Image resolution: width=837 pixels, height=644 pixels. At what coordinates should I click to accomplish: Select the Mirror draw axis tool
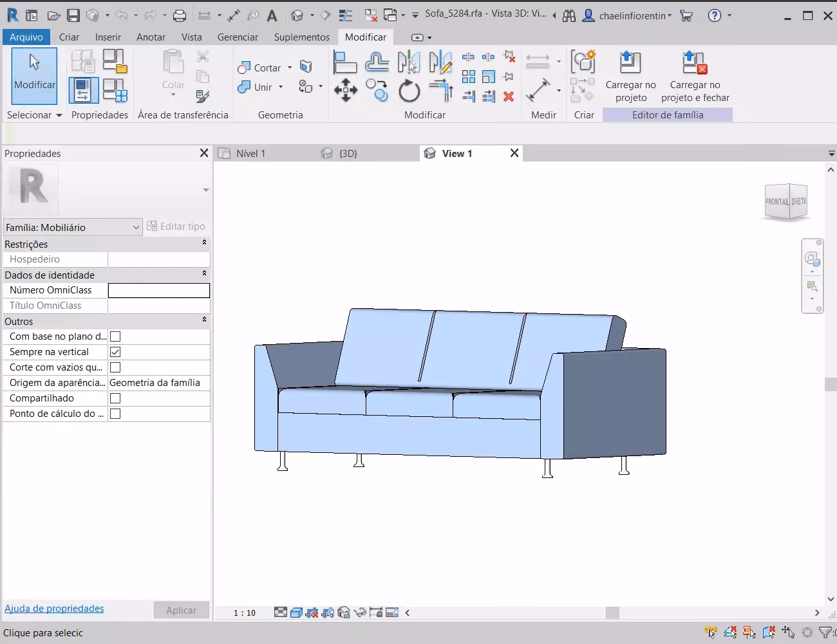pyautogui.click(x=440, y=62)
